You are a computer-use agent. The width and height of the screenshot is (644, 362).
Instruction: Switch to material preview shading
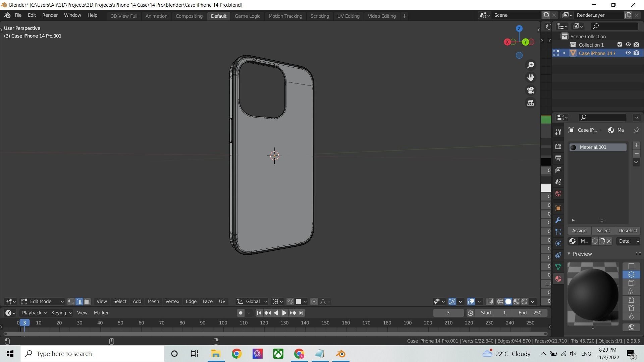click(516, 302)
